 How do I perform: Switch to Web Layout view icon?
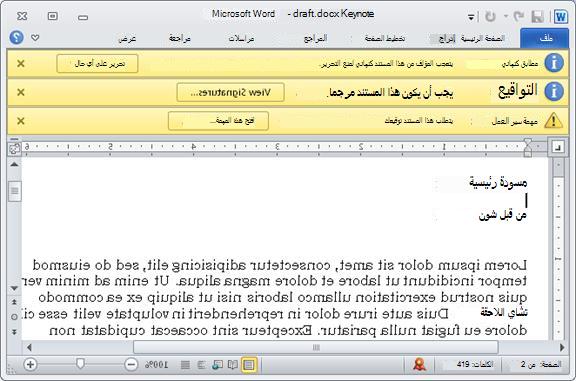tap(217, 365)
